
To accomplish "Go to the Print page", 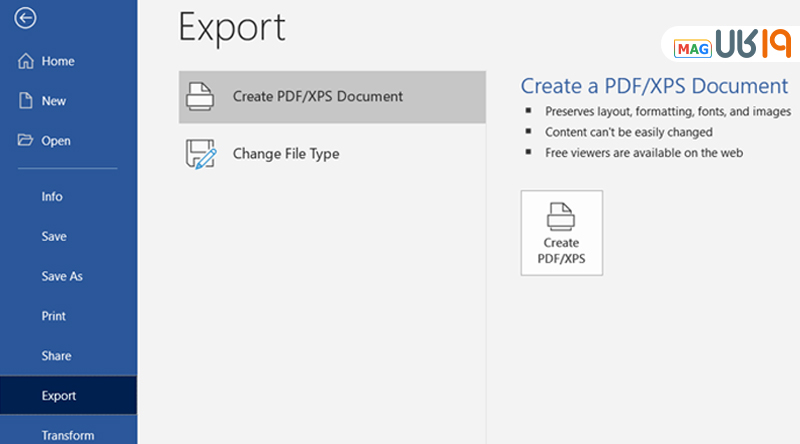I will 54,316.
